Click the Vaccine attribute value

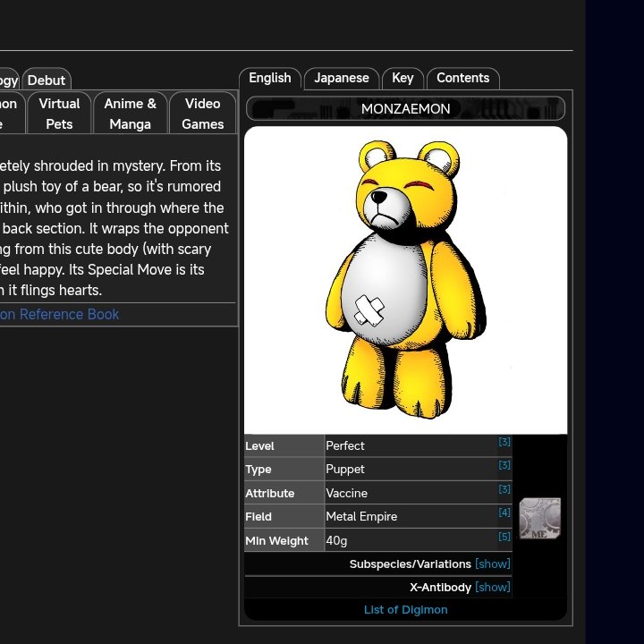pos(347,493)
